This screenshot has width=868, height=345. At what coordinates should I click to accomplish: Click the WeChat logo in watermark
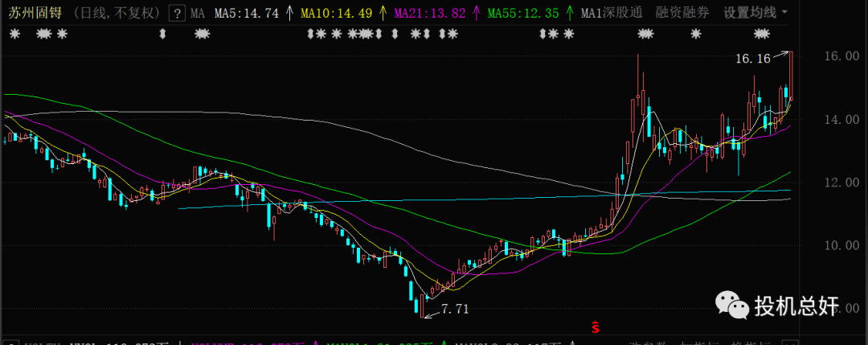(x=731, y=305)
